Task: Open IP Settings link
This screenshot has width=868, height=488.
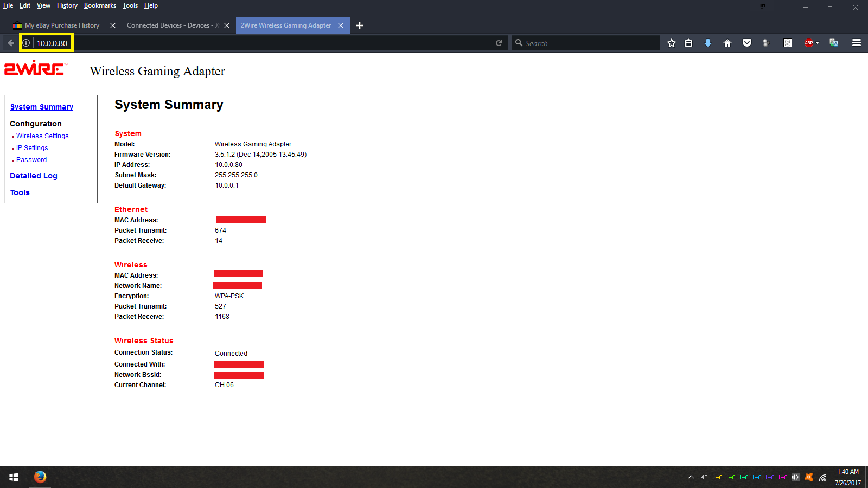Action: [32, 148]
